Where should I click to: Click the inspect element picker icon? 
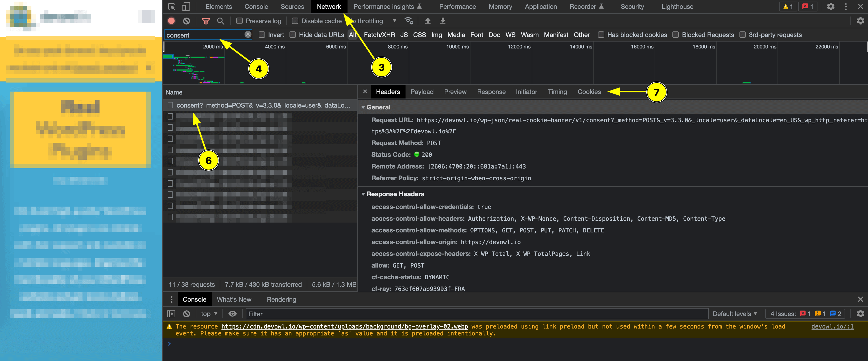pyautogui.click(x=172, y=6)
